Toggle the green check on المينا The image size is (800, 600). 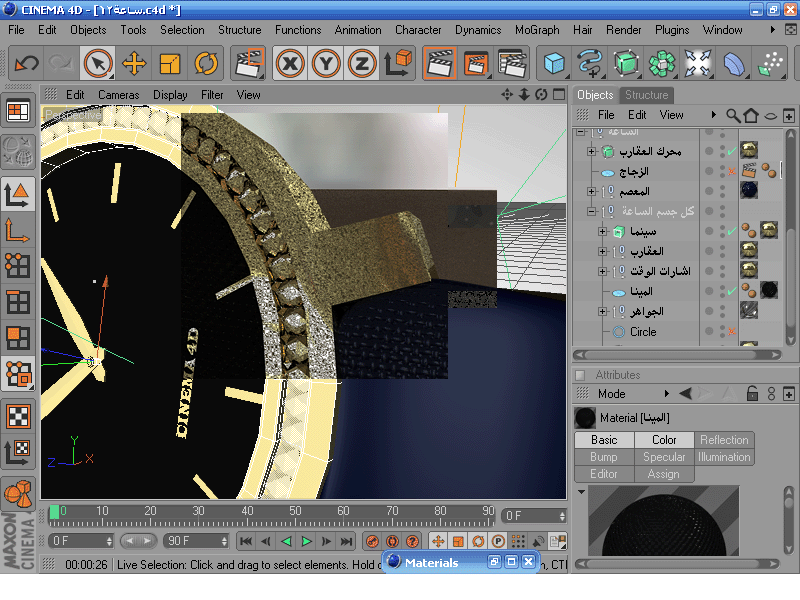click(732, 291)
